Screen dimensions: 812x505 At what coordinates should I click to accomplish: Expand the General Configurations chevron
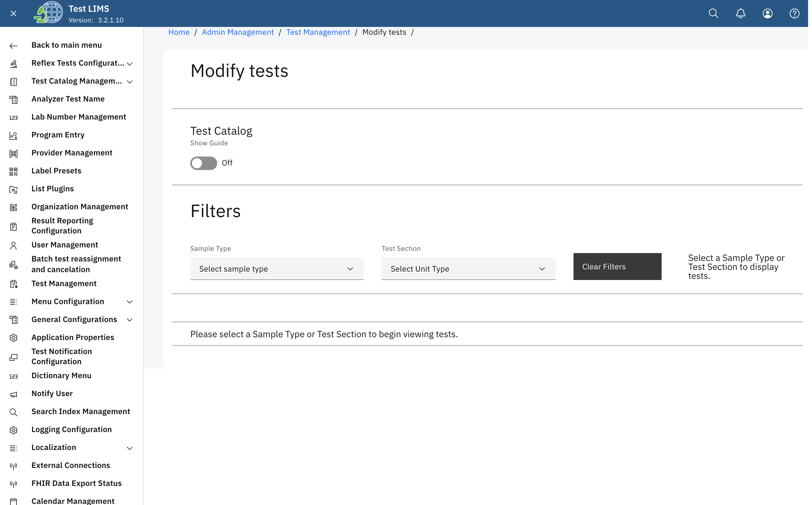pyautogui.click(x=130, y=320)
